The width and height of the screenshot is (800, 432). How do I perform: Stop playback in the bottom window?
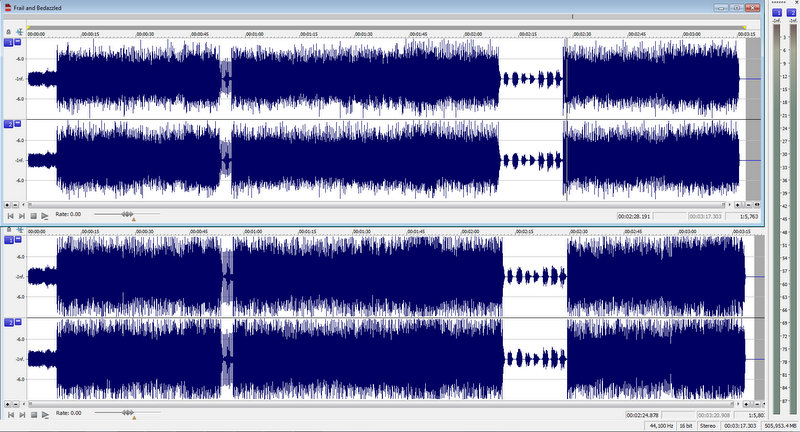click(34, 415)
